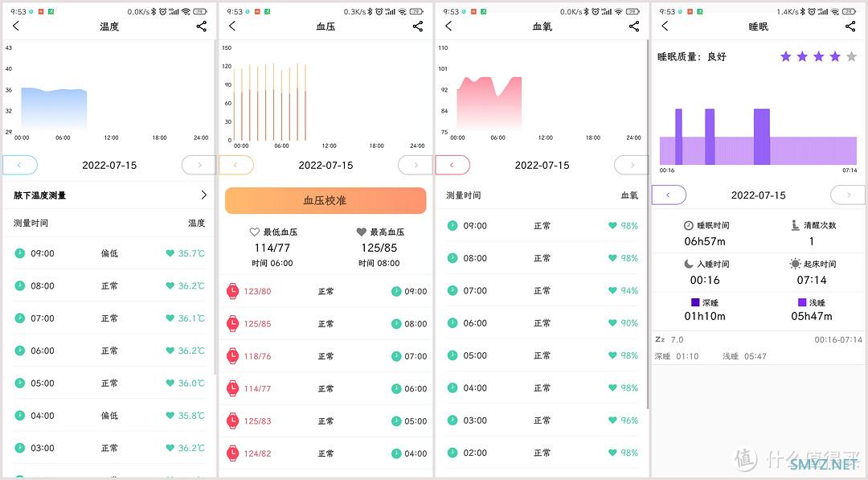Share the 血氧 blood oxygen report
Image resolution: width=868 pixels, height=480 pixels.
(x=634, y=26)
